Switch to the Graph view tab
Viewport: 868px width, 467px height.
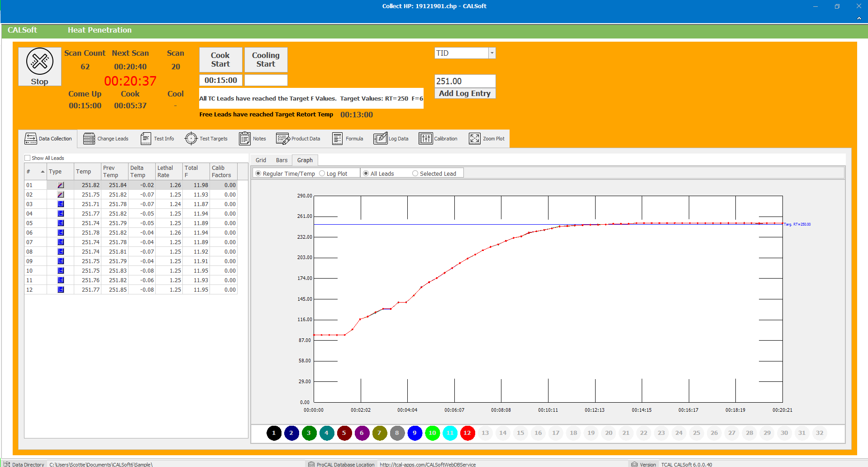pyautogui.click(x=305, y=160)
